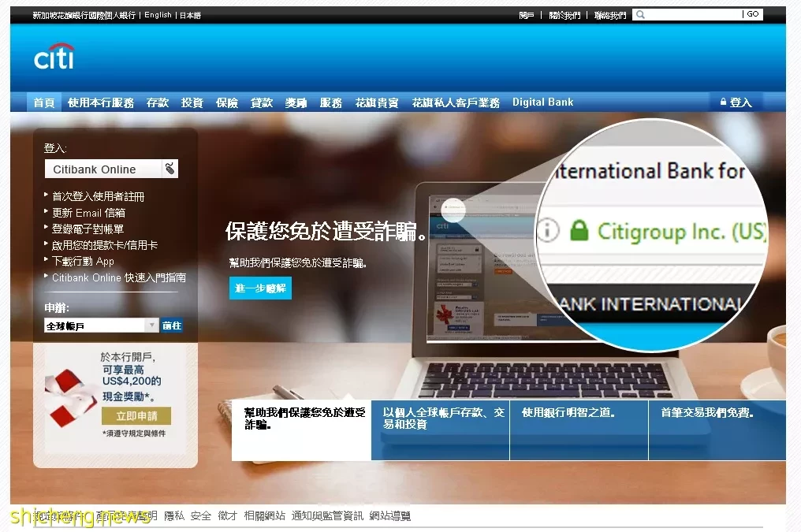Open the 貸款 navigation item
This screenshot has width=801, height=532.
[262, 102]
